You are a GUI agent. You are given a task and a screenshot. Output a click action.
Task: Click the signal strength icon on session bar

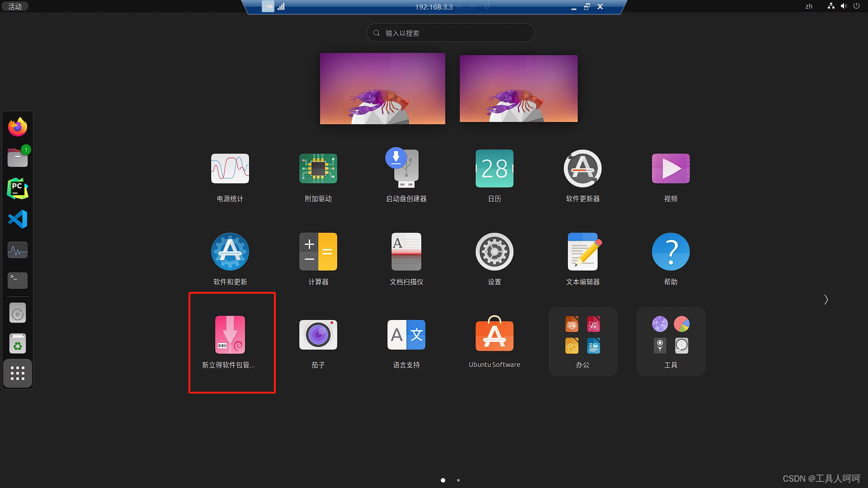pos(281,6)
